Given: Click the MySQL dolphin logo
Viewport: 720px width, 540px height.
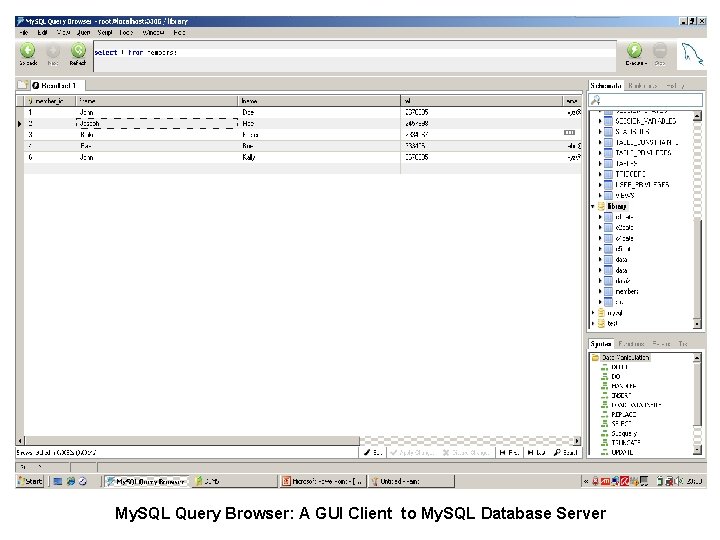Looking at the screenshot, I should tap(692, 55).
